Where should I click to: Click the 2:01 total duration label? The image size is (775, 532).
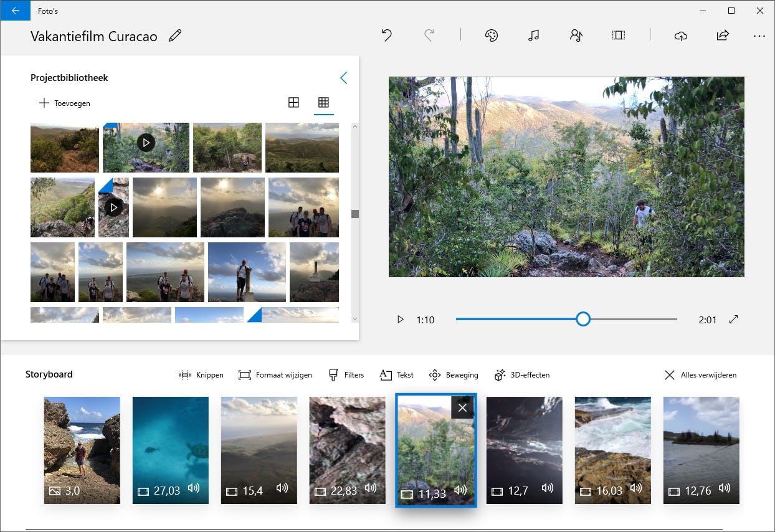[x=707, y=320]
